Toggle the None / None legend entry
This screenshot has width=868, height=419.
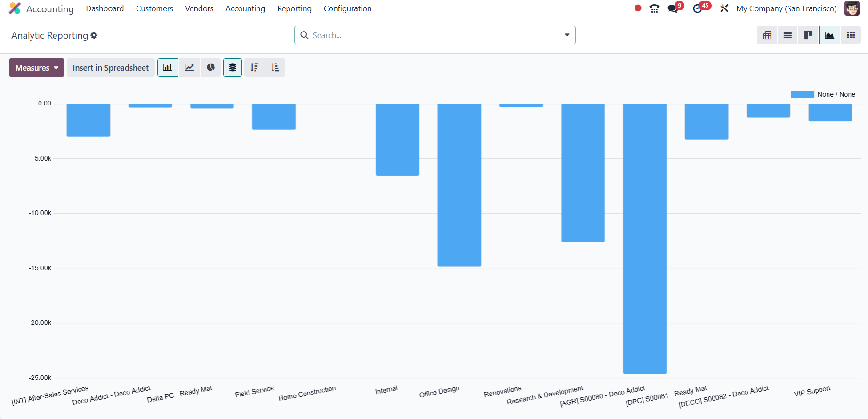tap(823, 95)
